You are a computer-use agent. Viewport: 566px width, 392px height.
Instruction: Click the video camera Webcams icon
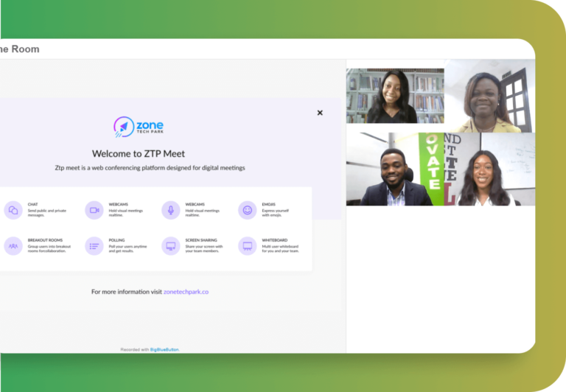point(94,210)
